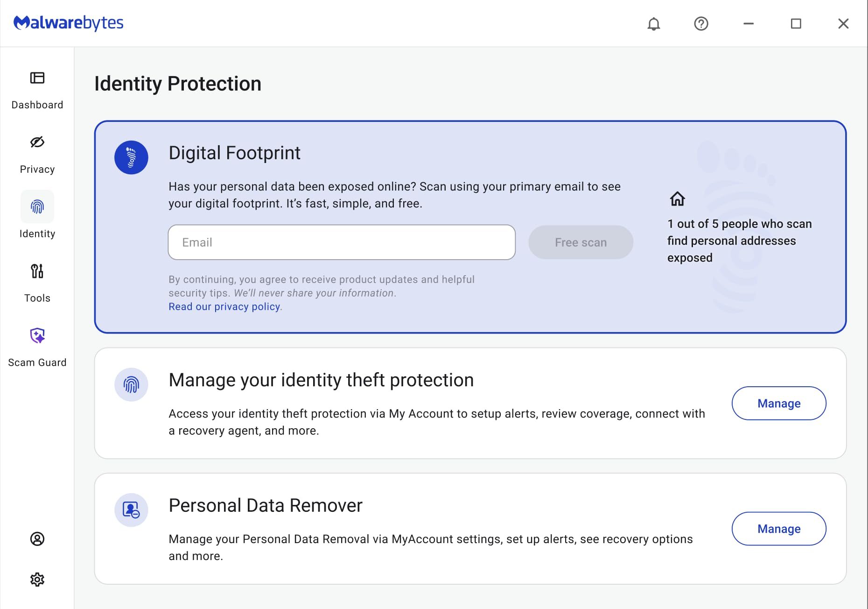The image size is (868, 609).
Task: Click the '1 out of 5 people' statistic text
Action: [x=739, y=241]
